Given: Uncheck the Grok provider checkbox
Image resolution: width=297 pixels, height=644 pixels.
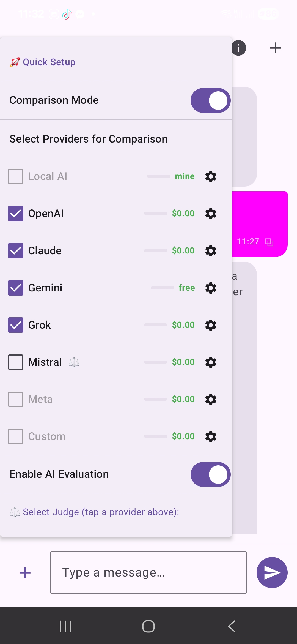Looking at the screenshot, I should [x=16, y=325].
